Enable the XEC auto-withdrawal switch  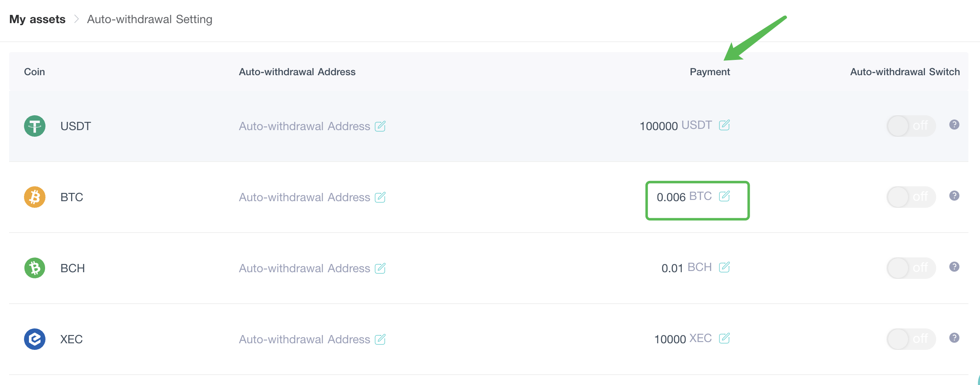coord(911,339)
